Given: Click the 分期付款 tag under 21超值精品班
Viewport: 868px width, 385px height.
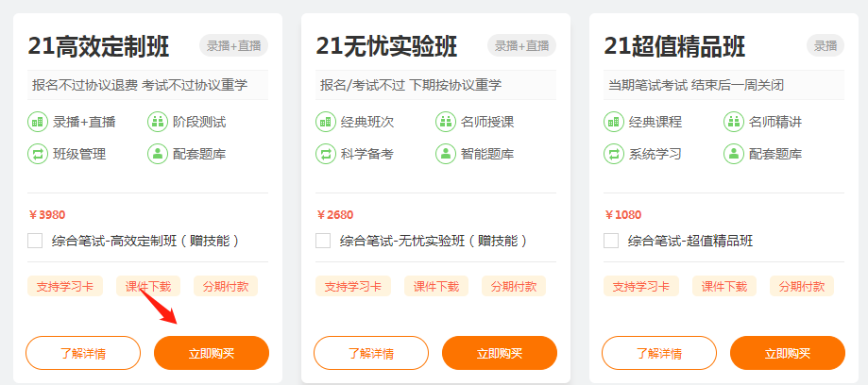Looking at the screenshot, I should point(801,287).
